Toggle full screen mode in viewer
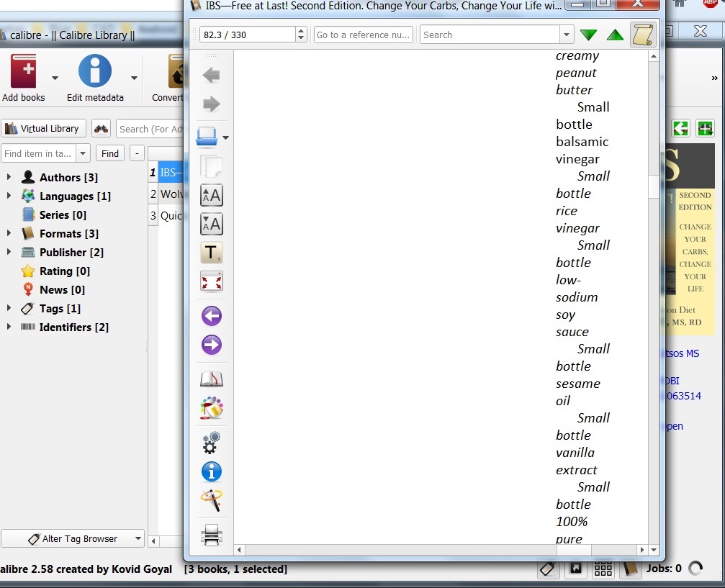Image resolution: width=725 pixels, height=588 pixels. click(x=211, y=281)
